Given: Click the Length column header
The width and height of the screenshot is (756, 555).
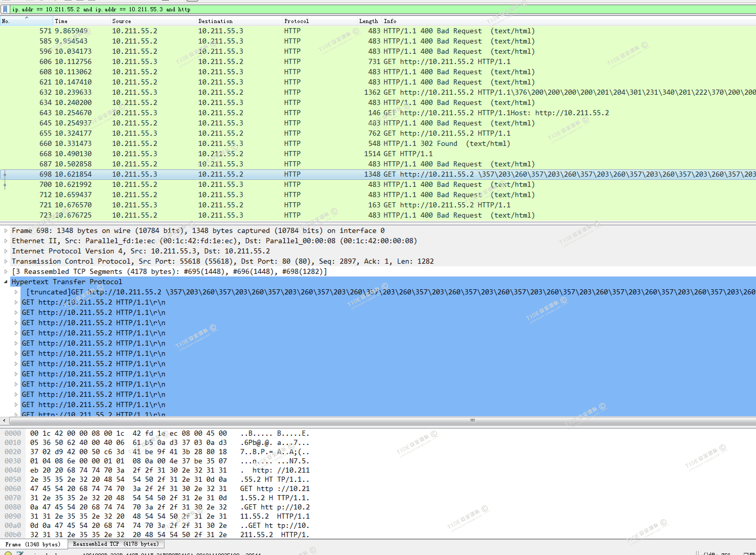Looking at the screenshot, I should pyautogui.click(x=368, y=21).
